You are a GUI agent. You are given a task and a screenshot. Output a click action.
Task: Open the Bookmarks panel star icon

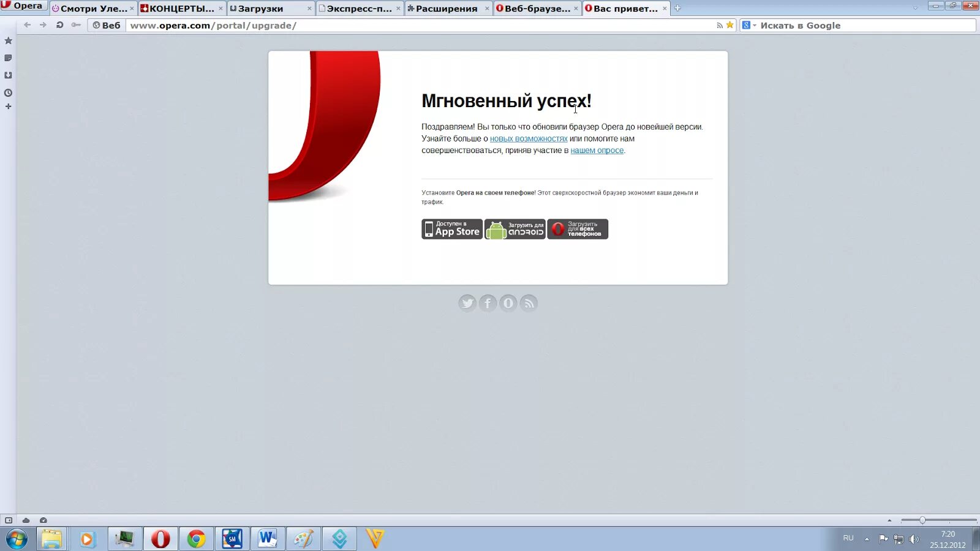click(8, 40)
